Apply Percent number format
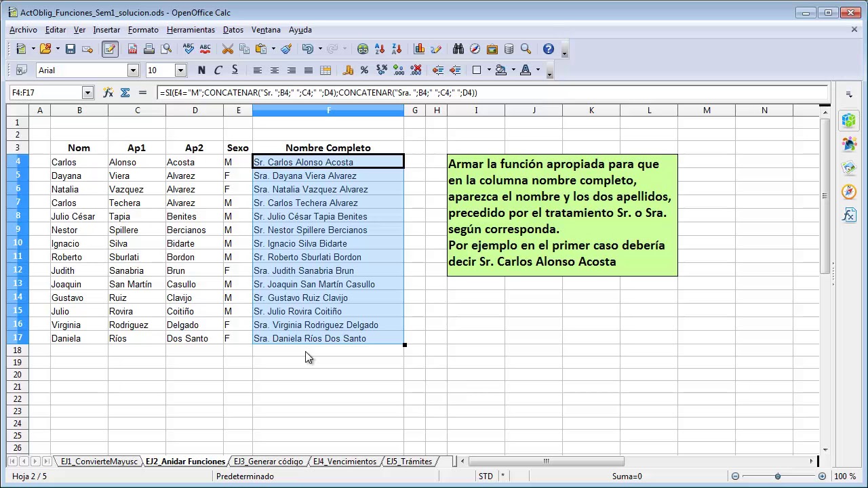The height and width of the screenshot is (488, 868). [364, 70]
